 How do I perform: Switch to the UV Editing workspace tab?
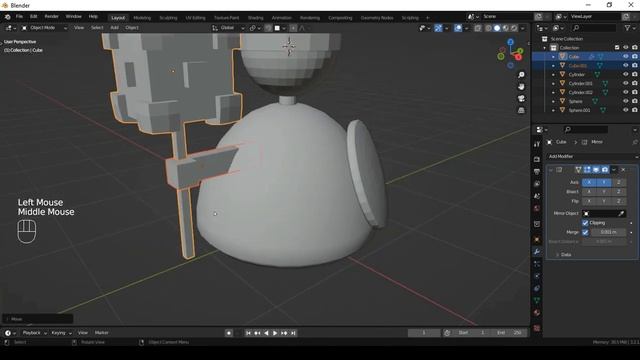pyautogui.click(x=196, y=18)
